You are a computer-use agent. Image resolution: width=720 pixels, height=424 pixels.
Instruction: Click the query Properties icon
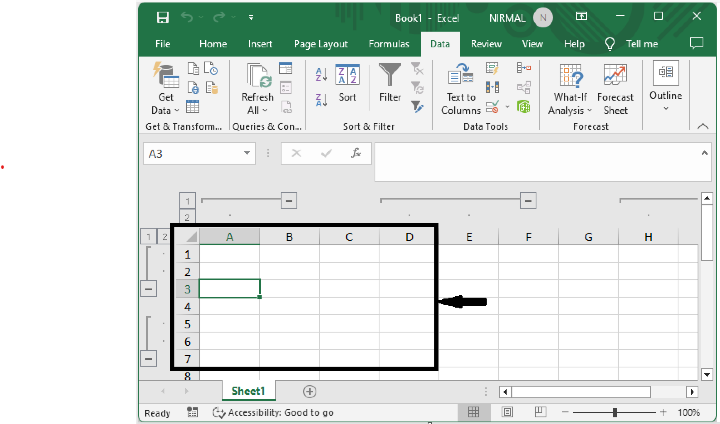coord(286,87)
